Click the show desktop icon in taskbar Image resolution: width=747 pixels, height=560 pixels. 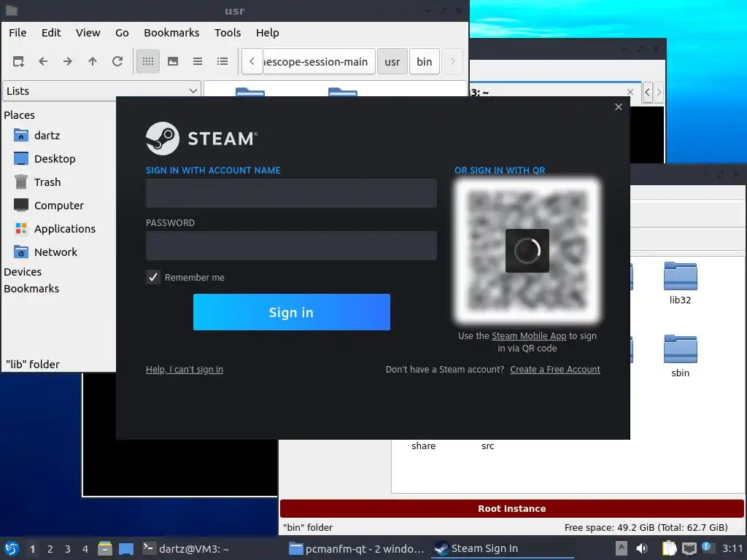pos(126,548)
